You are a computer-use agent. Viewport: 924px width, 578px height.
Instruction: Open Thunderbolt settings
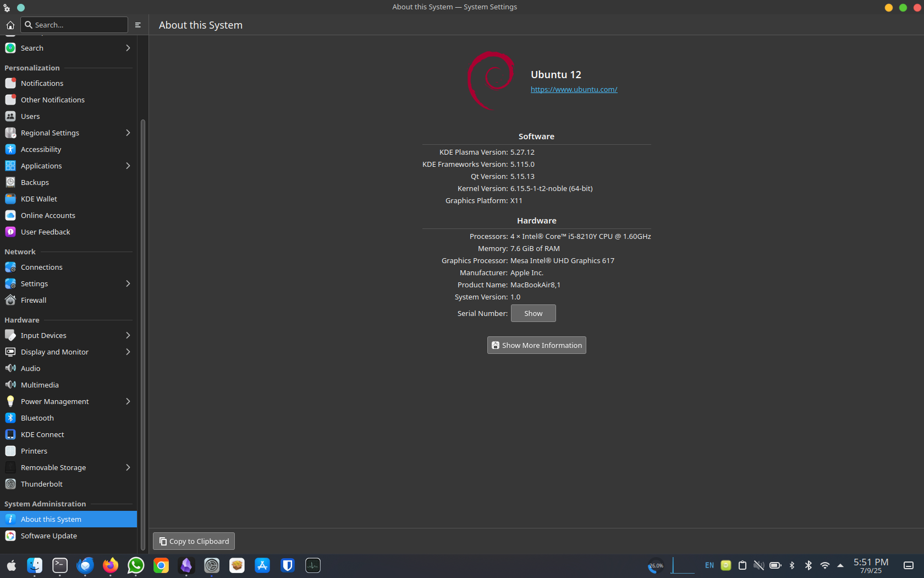(x=68, y=484)
